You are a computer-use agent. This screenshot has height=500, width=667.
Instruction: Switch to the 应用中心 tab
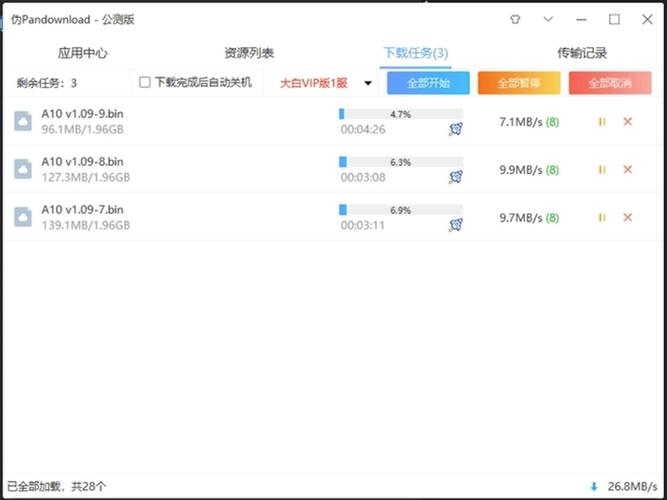click(x=83, y=53)
